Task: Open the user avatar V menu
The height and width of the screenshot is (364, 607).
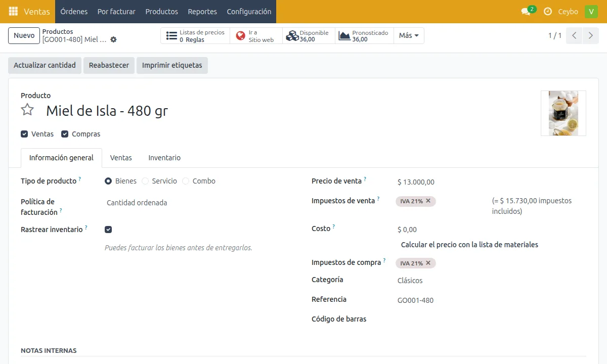Action: tap(591, 12)
